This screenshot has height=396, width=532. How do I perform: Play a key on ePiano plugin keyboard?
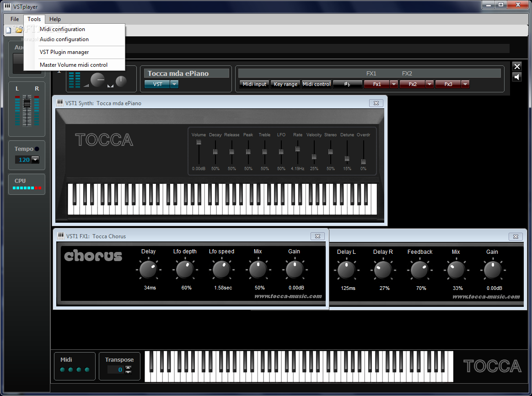coord(222,199)
